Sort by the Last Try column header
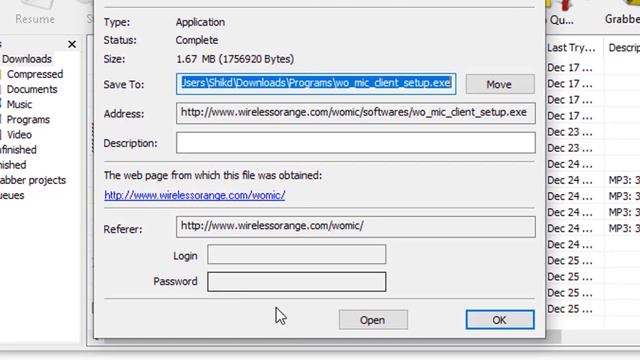Viewport: 640px width, 360px height. point(571,48)
